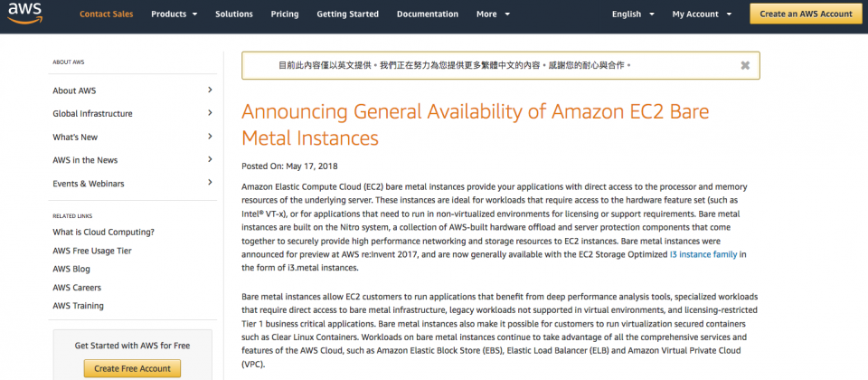The image size is (868, 380).
Task: Visit the AWS Free Usage Tier link
Action: pos(91,251)
